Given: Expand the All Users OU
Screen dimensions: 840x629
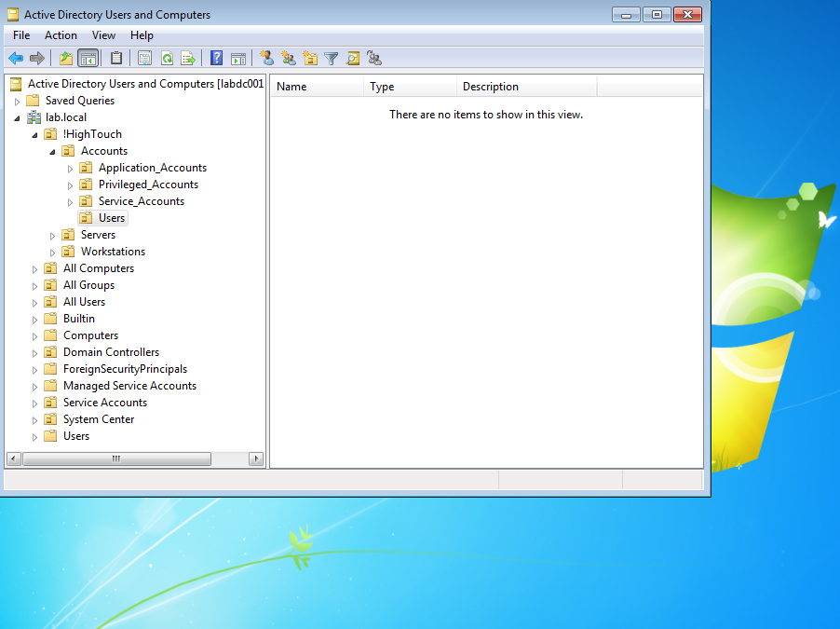Looking at the screenshot, I should tap(34, 303).
